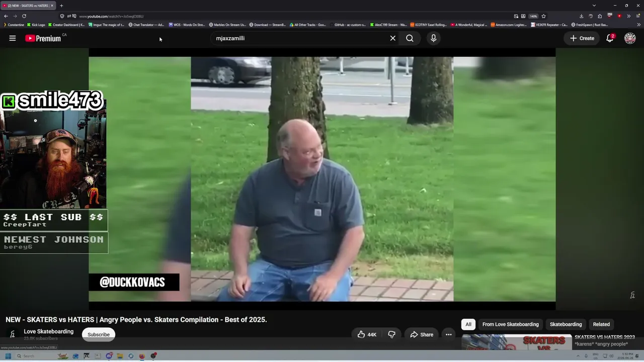Viewport: 644px width, 362px height.
Task: Subscribe to Love Skateboarding
Action: point(99,335)
